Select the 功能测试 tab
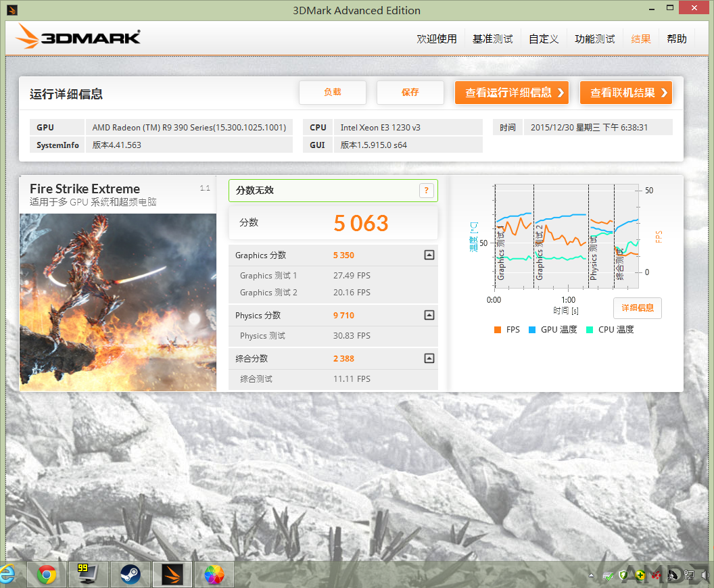The image size is (714, 588). pyautogui.click(x=595, y=39)
